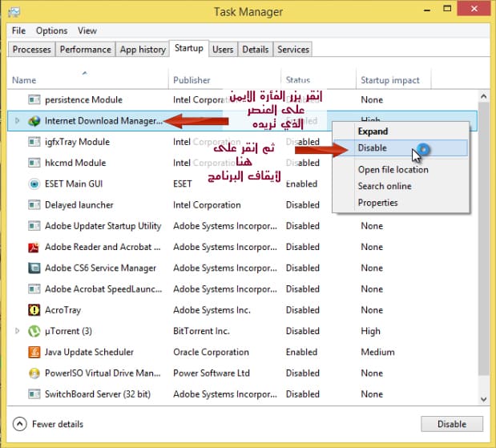Click the scrollbar up arrow
This screenshot has height=448, width=496.
click(x=484, y=96)
